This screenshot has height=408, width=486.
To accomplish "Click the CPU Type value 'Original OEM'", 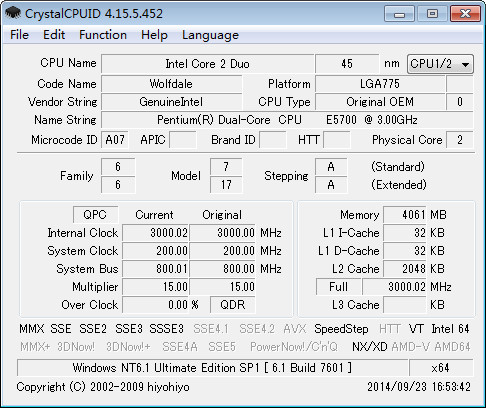I will (x=380, y=102).
